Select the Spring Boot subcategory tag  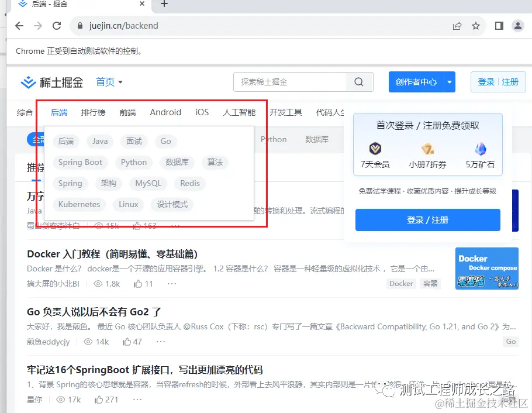(80, 162)
